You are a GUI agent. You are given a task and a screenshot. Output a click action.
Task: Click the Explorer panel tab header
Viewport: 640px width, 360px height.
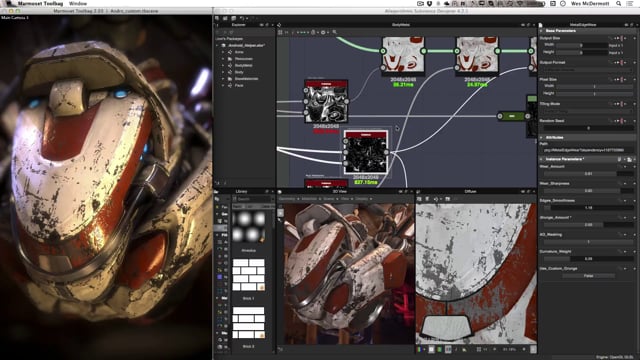(x=239, y=25)
